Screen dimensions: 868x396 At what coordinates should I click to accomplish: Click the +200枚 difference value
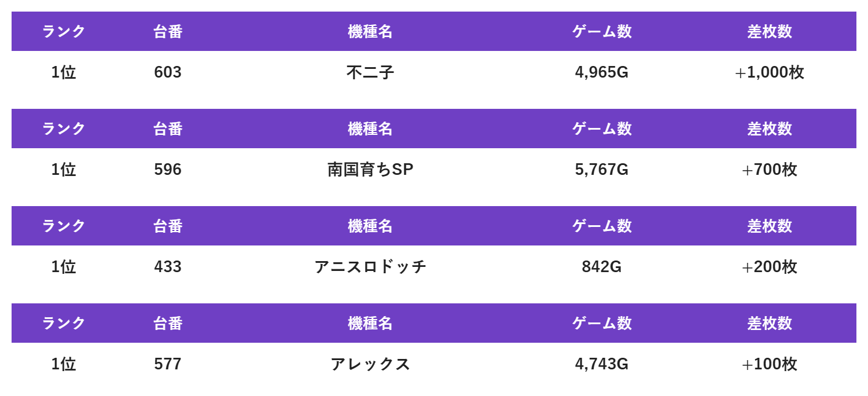[x=770, y=267]
